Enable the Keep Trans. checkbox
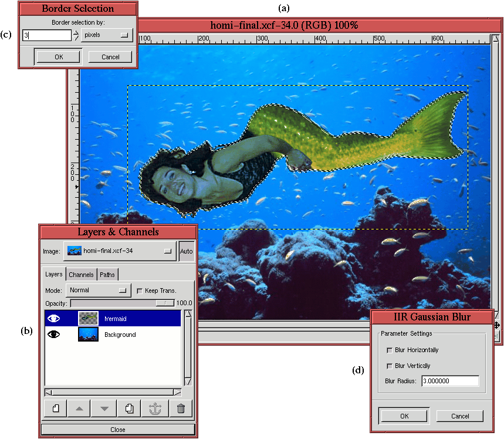 coord(139,291)
